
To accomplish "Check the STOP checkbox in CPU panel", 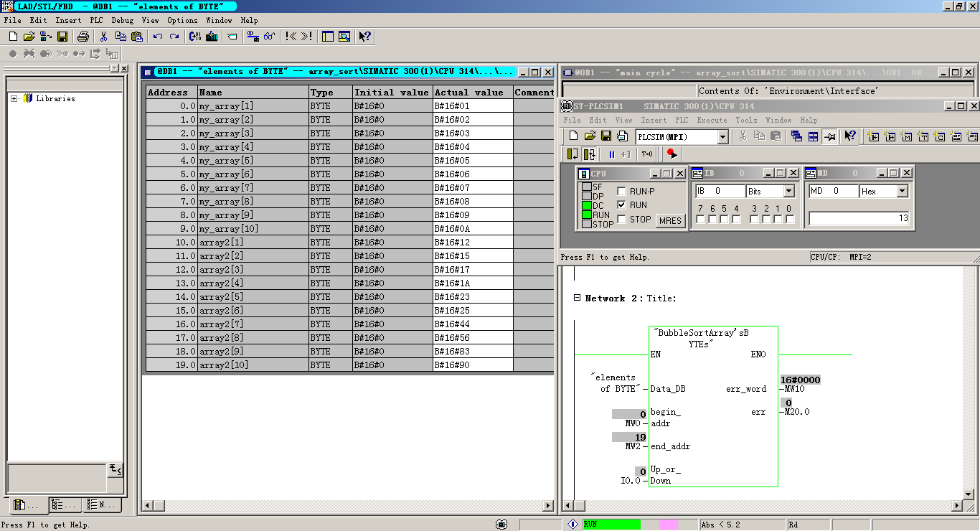I will [x=621, y=220].
